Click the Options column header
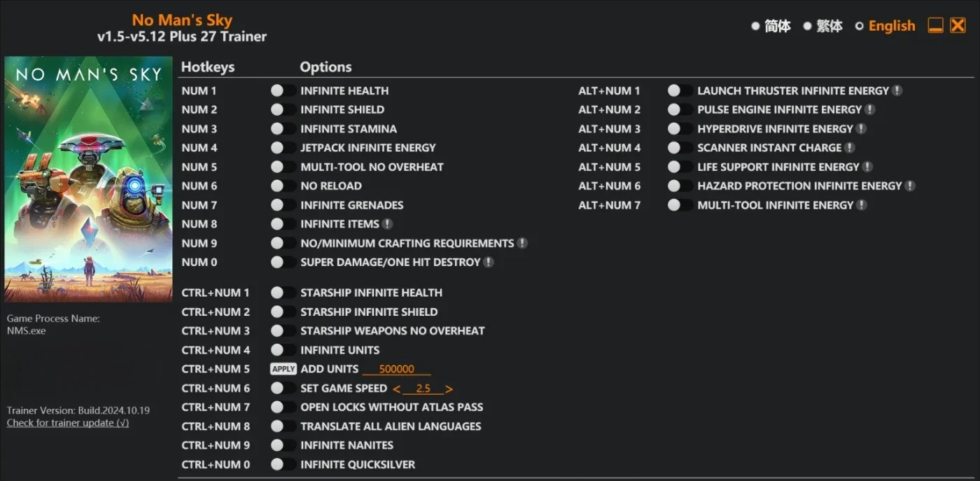Image resolution: width=980 pixels, height=481 pixels. 325,67
